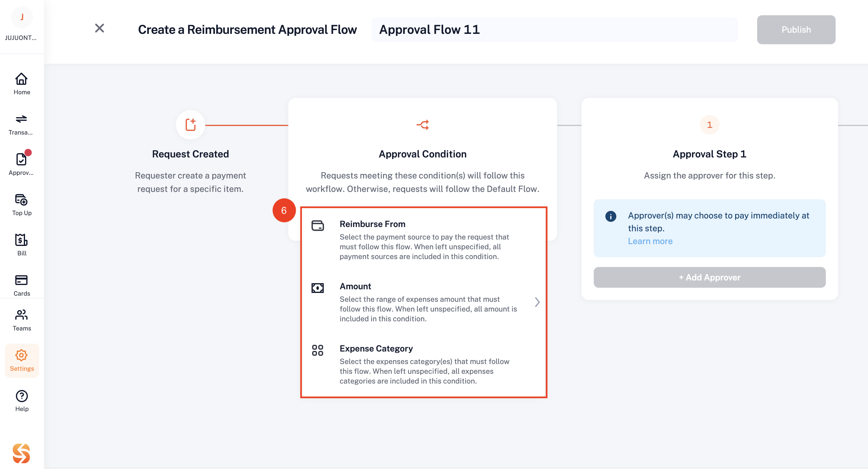Click the J account avatar

click(22, 17)
